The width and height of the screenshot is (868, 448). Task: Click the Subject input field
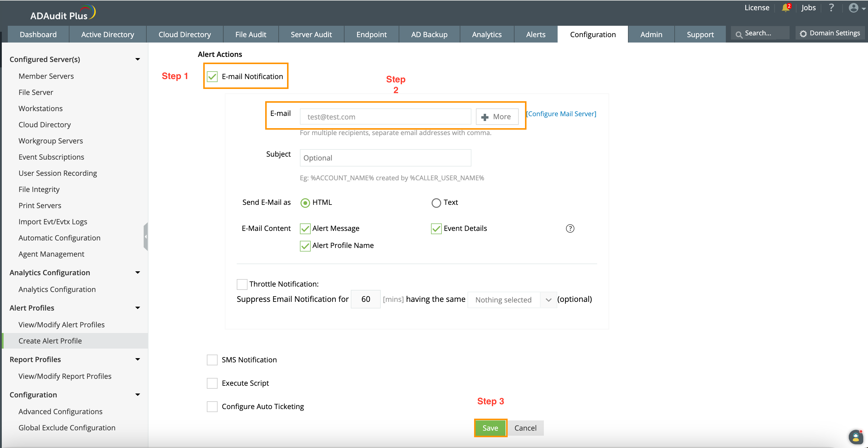(385, 158)
